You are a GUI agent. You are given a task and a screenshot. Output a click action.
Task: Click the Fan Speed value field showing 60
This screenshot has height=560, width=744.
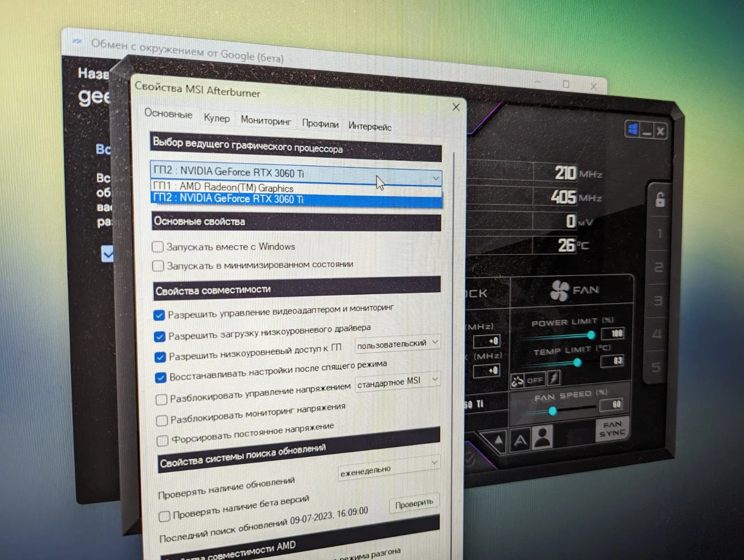coord(611,404)
